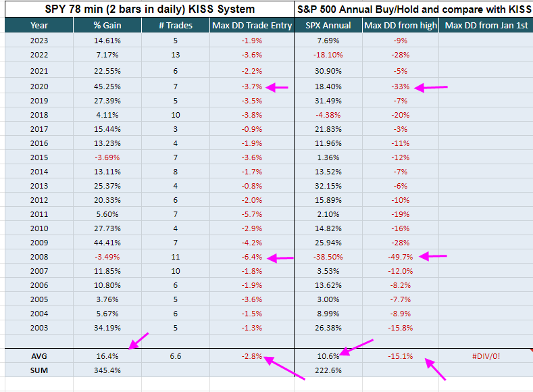Select the 6.6 average trades cell
The image size is (533, 392).
coord(176,356)
